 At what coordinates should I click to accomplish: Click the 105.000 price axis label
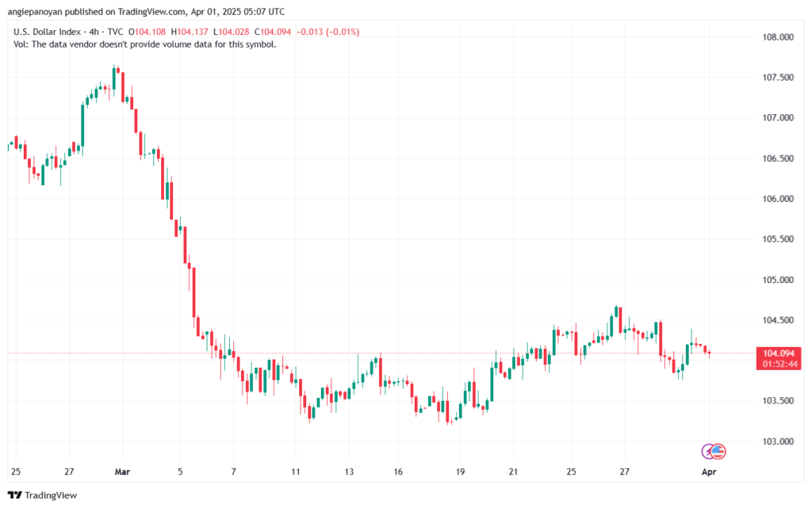tap(776, 280)
